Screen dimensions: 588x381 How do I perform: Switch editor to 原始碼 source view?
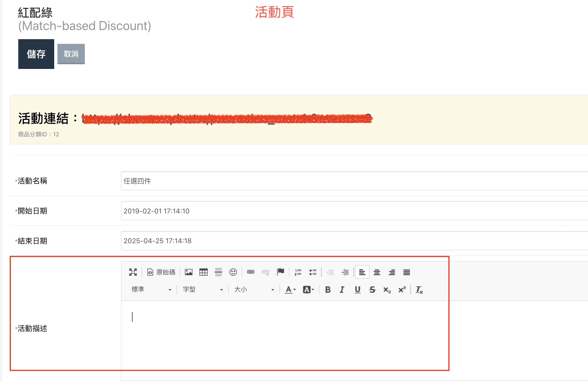[x=161, y=272]
